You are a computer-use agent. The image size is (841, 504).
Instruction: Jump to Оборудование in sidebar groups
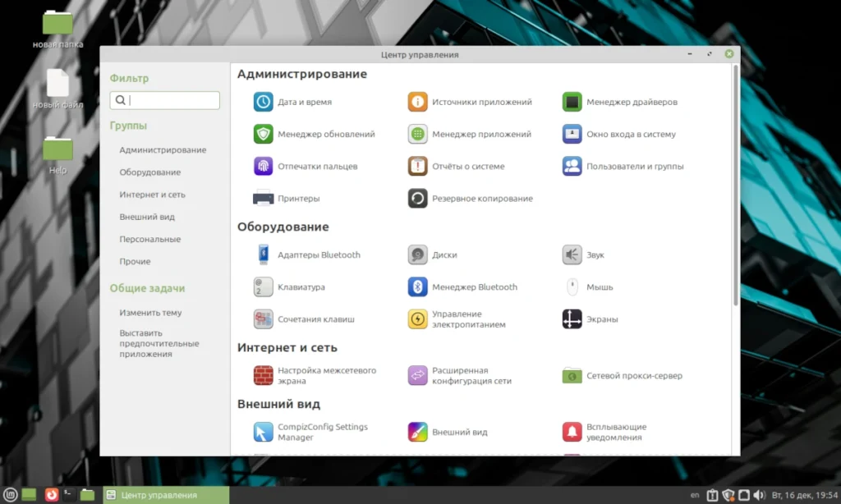click(149, 172)
